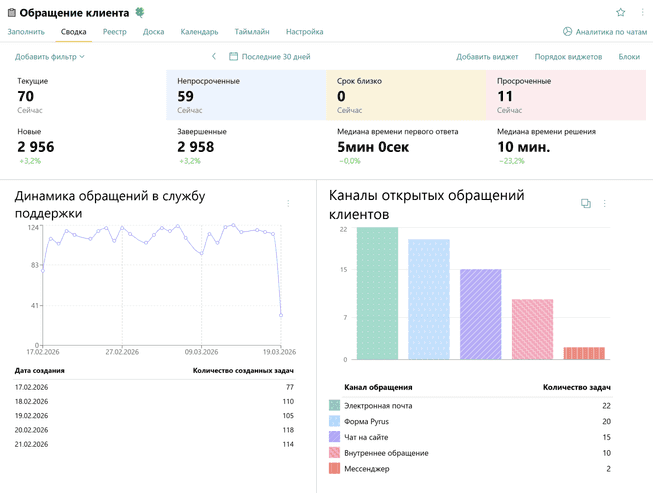Viewport: 653px width, 493px height.
Task: Click the chat analytics icon
Action: coord(568,32)
